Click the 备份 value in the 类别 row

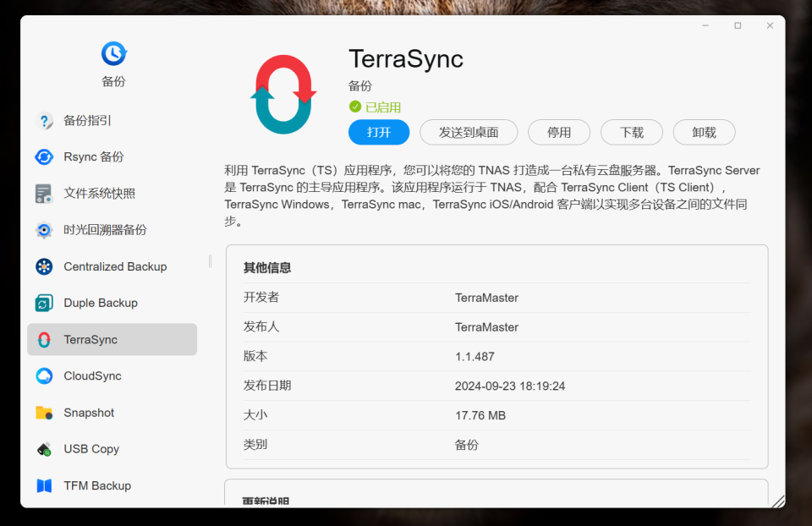click(x=467, y=445)
